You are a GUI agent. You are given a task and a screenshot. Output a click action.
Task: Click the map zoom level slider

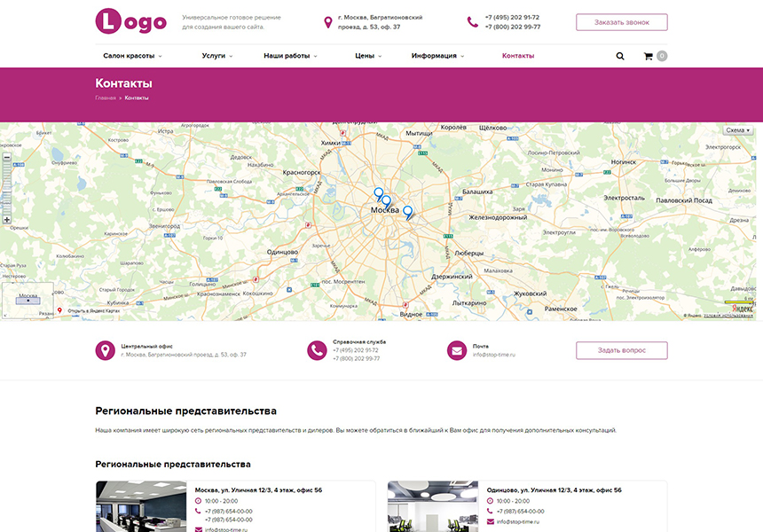click(x=7, y=188)
